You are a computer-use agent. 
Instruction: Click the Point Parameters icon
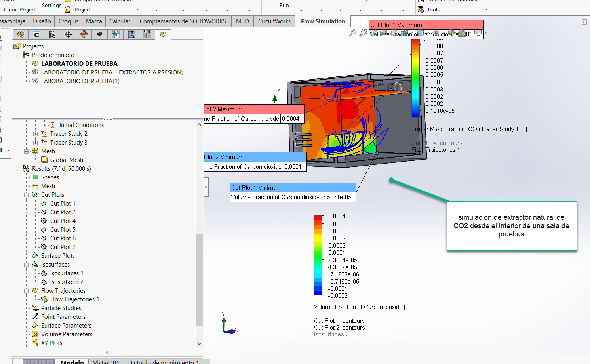pyautogui.click(x=35, y=317)
